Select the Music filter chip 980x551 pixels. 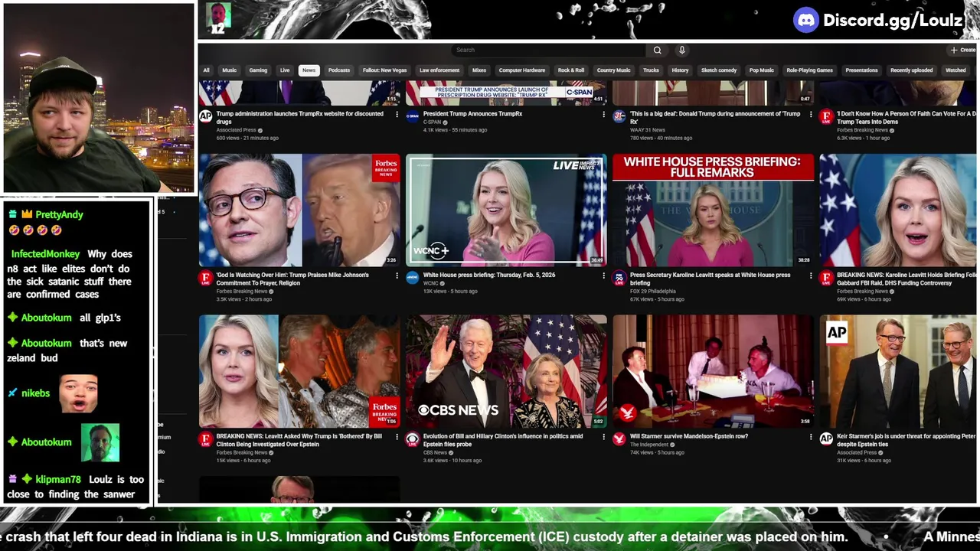230,70
